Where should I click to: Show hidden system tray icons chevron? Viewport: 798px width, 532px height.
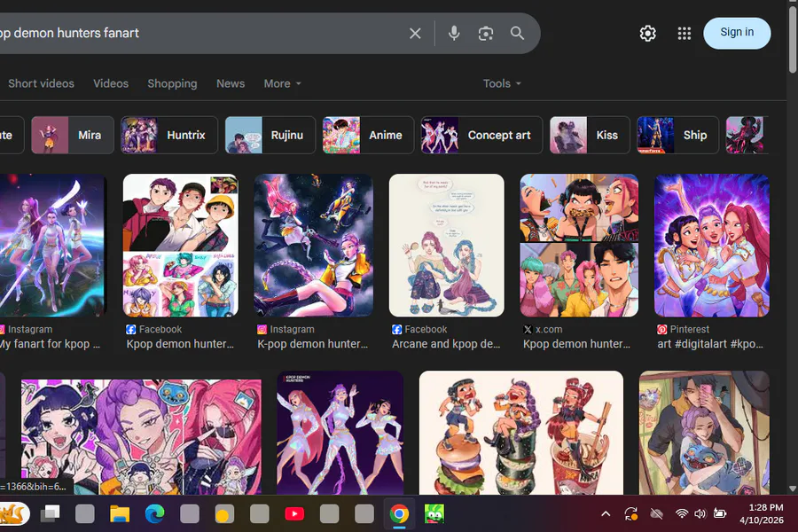(x=606, y=513)
